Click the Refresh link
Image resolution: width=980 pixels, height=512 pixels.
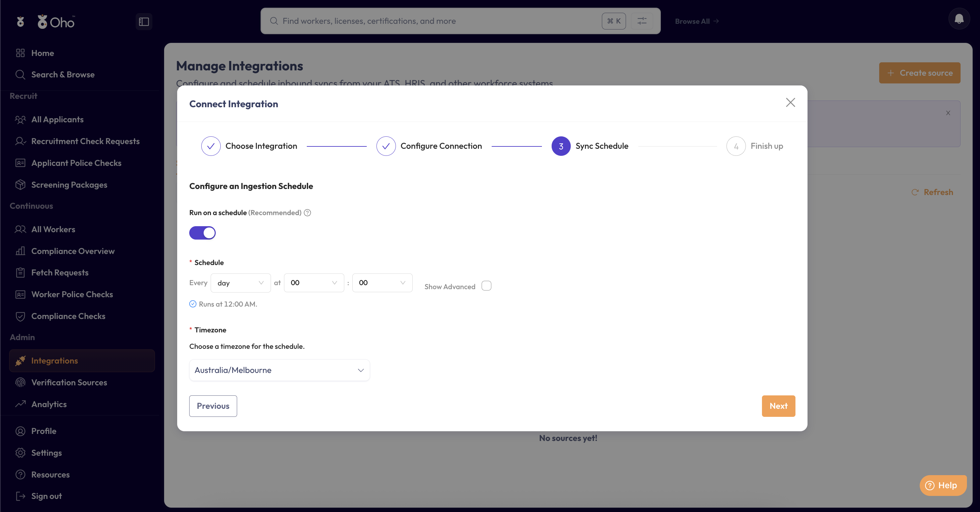point(932,192)
